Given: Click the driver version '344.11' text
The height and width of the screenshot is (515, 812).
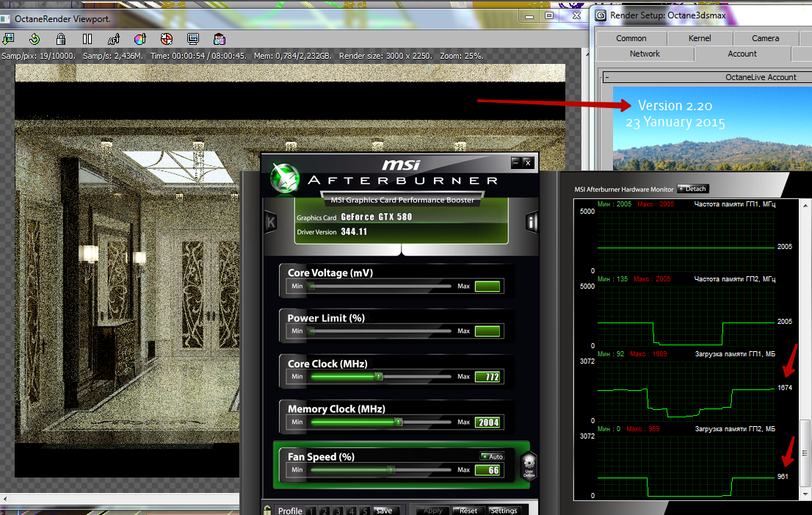Looking at the screenshot, I should coord(354,231).
